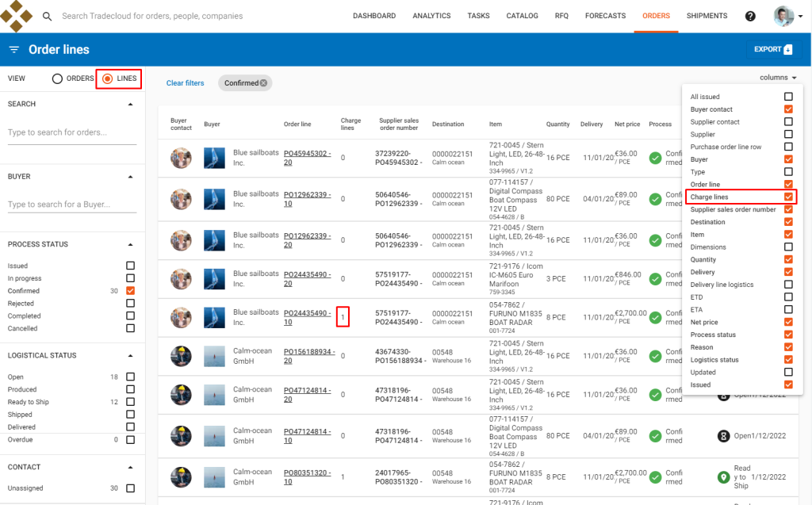
Task: Switch to the FORECASTS tab
Action: (605, 16)
